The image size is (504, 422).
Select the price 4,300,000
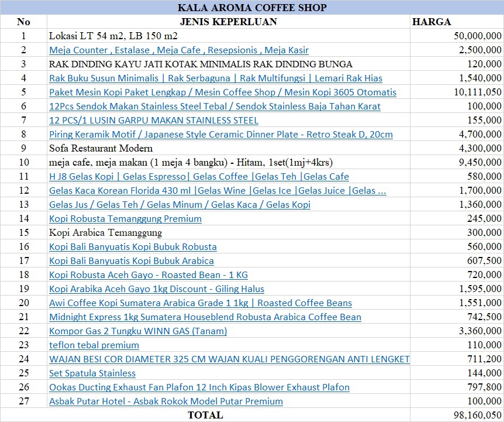pyautogui.click(x=457, y=148)
